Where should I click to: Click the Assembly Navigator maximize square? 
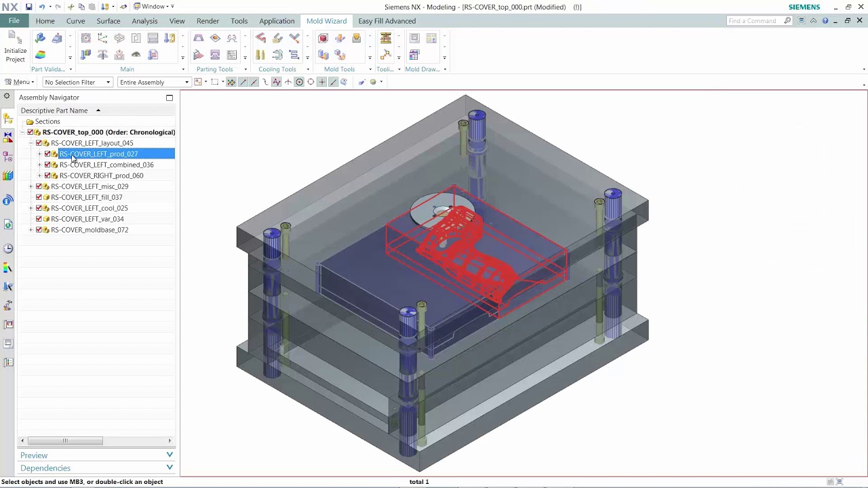coord(170,98)
